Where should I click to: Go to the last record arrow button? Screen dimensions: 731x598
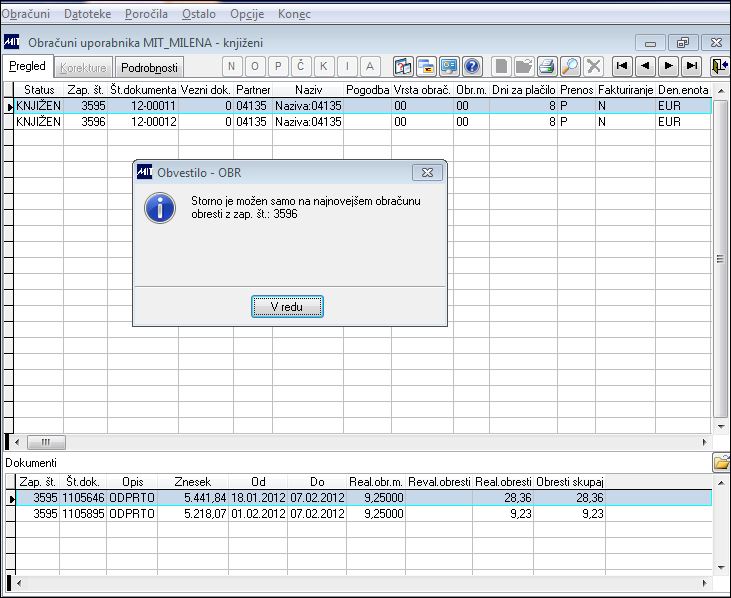tap(692, 66)
